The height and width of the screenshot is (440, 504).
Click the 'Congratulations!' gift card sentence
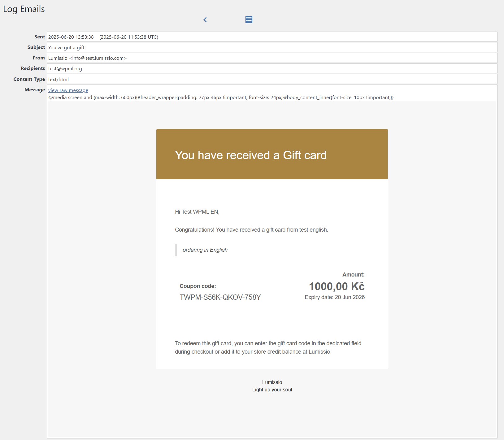[251, 230]
